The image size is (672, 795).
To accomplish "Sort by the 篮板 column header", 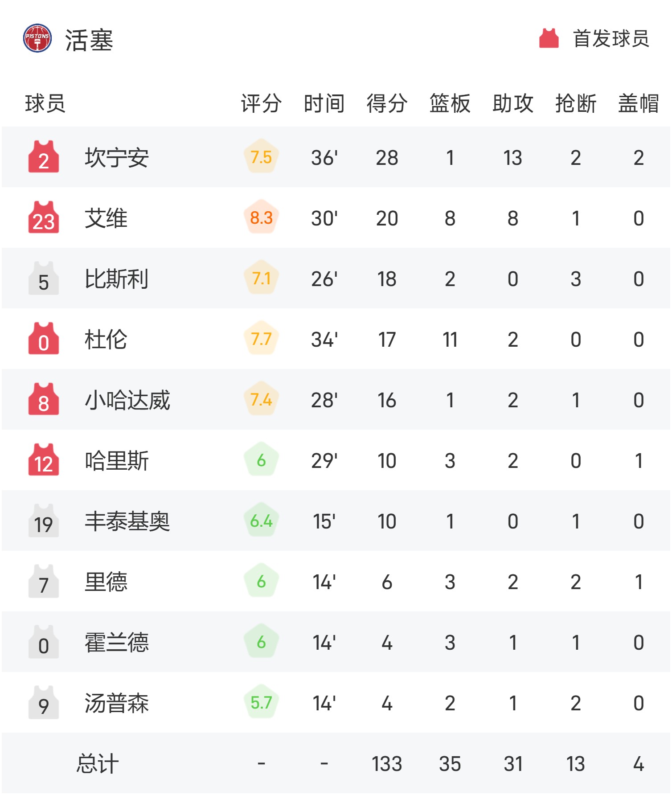I will pos(450,103).
